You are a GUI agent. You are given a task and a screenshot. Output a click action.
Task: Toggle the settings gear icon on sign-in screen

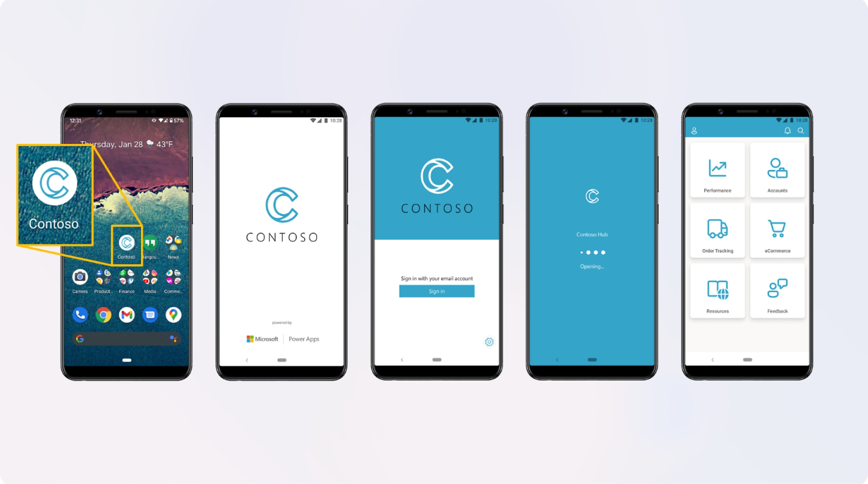pyautogui.click(x=489, y=341)
